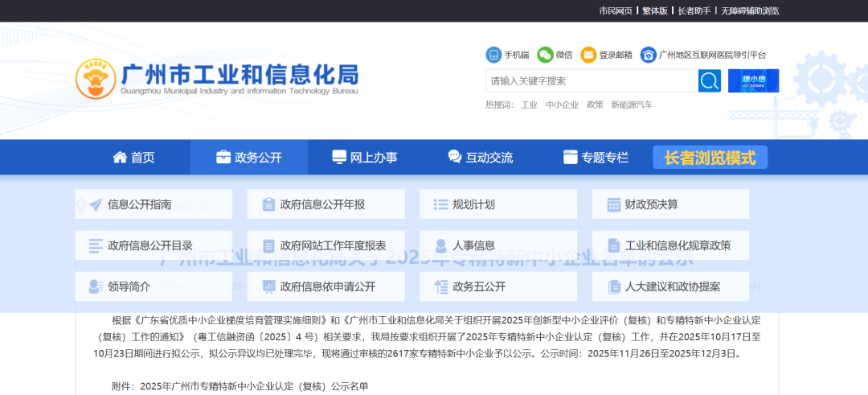Select hot search term 工业
The image size is (868, 395).
529,105
